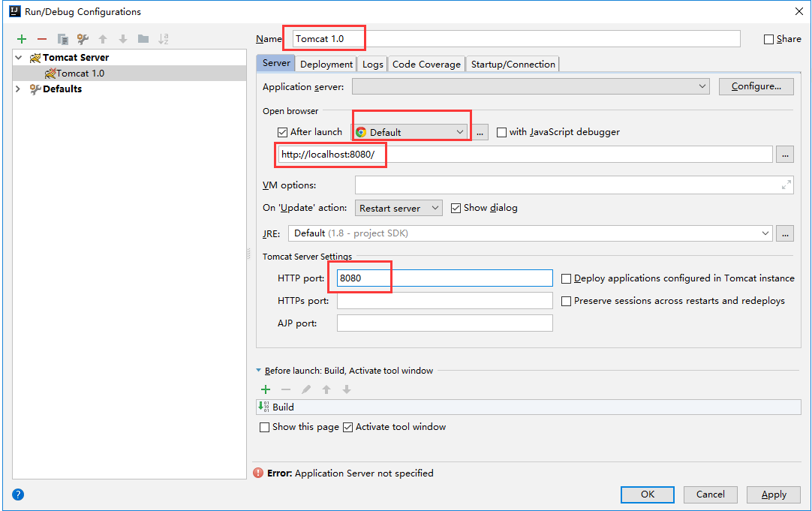
Task: Create a new folder for configurations
Action: 143,39
